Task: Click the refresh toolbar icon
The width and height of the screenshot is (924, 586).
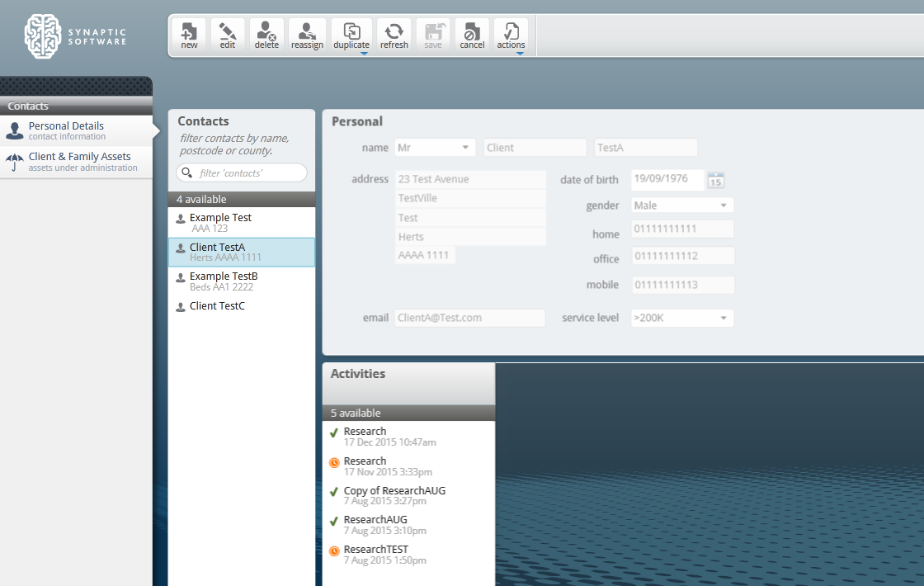Action: [x=394, y=35]
